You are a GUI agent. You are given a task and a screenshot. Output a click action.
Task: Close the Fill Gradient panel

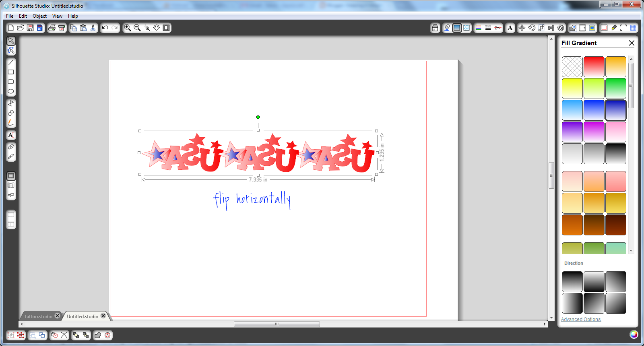(632, 43)
